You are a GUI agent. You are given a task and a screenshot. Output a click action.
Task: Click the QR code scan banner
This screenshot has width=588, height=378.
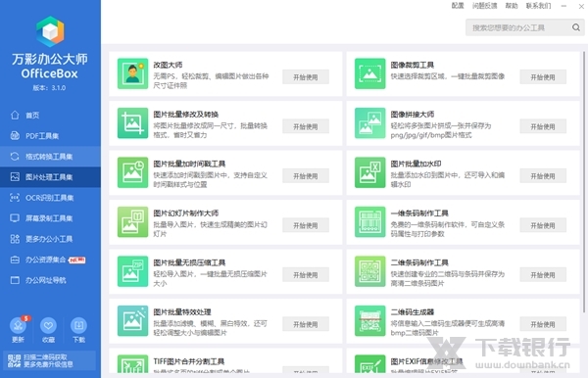(x=50, y=360)
